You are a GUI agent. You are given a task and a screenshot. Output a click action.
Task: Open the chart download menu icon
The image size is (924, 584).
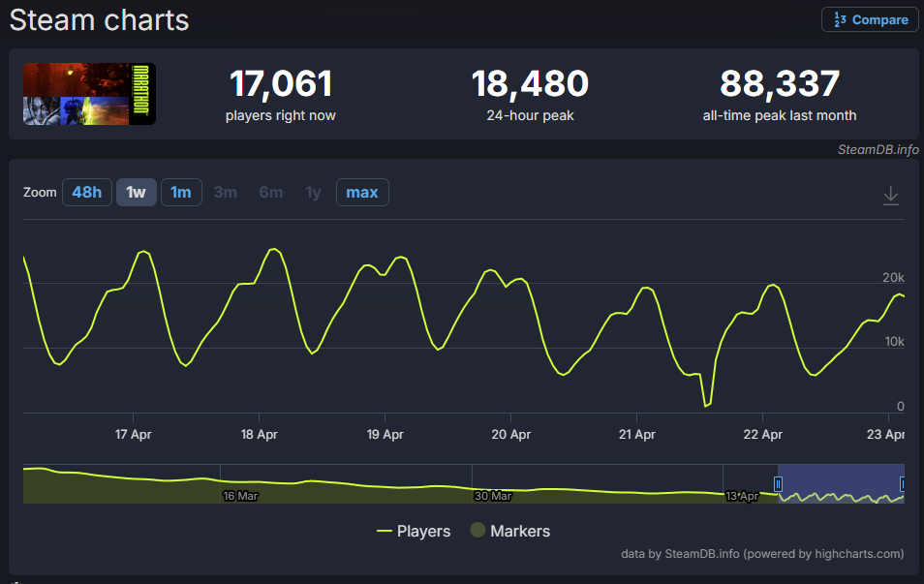click(891, 195)
